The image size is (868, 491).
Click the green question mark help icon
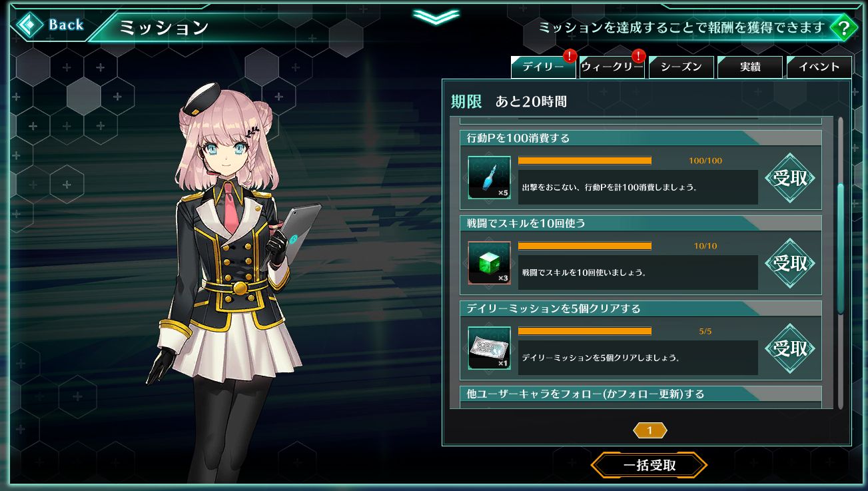(x=844, y=28)
